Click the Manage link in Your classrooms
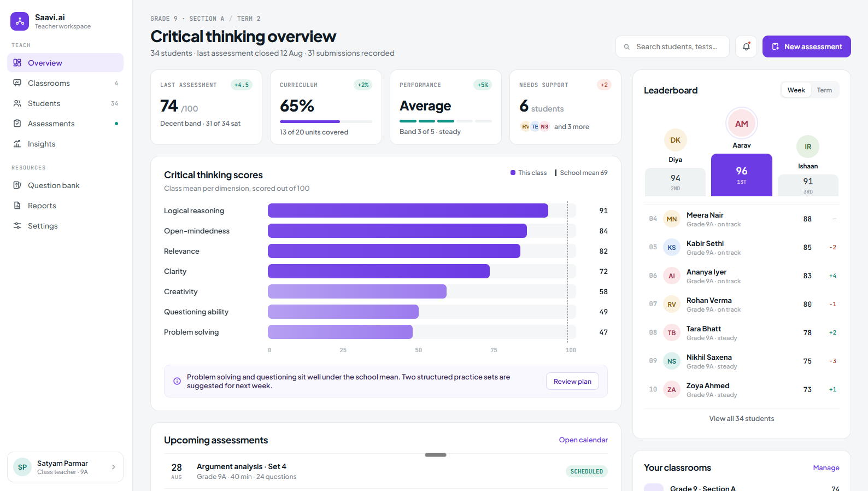This screenshot has width=868, height=491. click(826, 467)
